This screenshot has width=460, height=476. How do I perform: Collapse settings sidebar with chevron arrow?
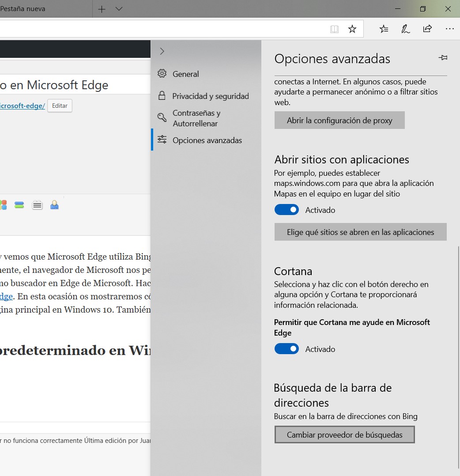click(162, 51)
